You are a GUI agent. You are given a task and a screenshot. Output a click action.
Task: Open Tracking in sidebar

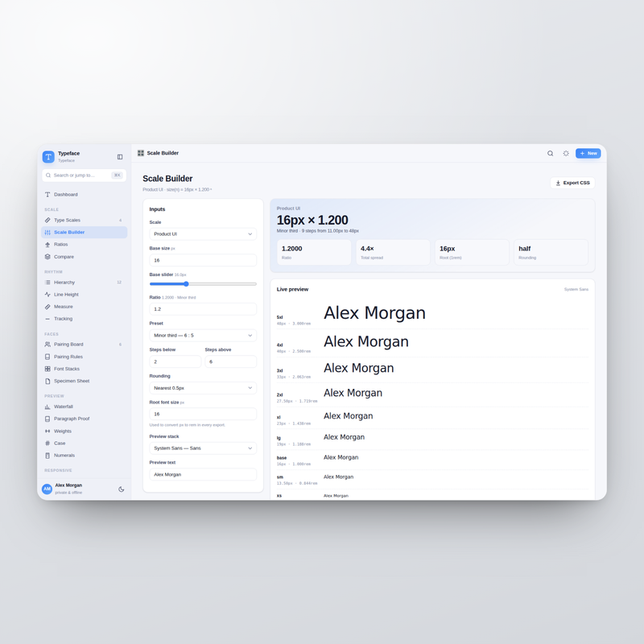point(85,319)
